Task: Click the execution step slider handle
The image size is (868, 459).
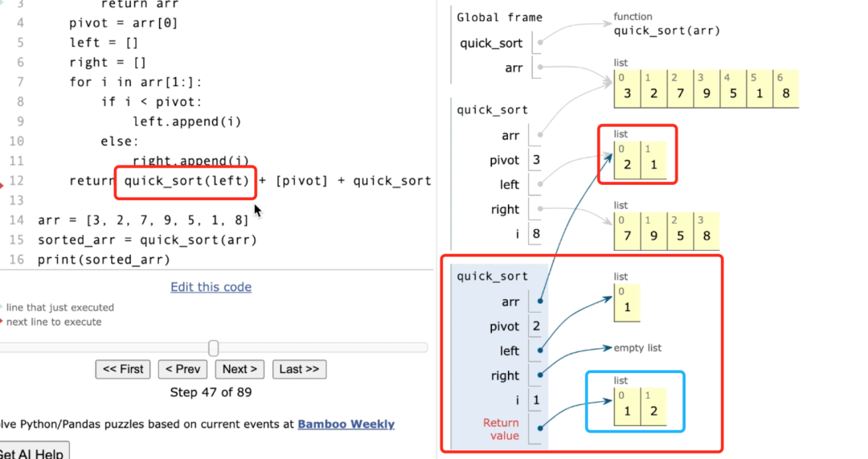Action: coord(213,348)
